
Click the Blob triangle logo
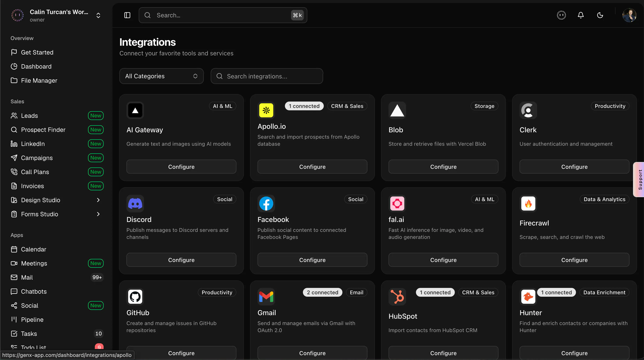[397, 110]
